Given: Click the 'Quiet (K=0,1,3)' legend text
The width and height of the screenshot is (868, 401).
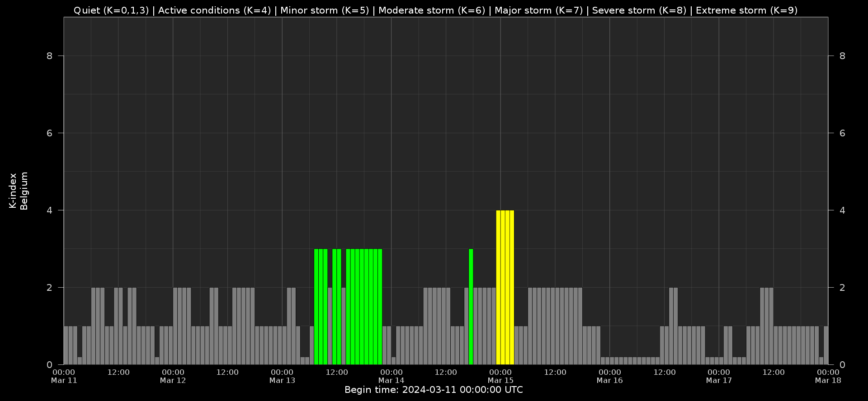Looking at the screenshot, I should click(111, 10).
